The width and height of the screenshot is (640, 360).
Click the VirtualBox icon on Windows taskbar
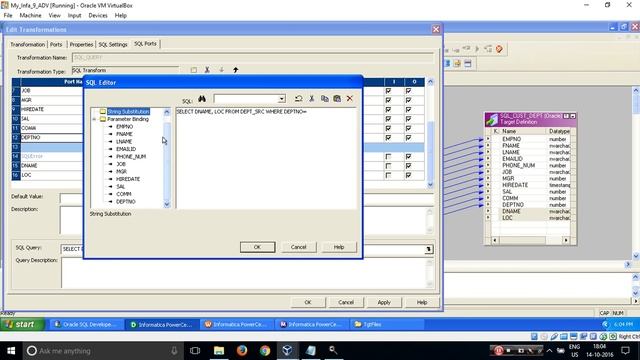[x=287, y=351]
